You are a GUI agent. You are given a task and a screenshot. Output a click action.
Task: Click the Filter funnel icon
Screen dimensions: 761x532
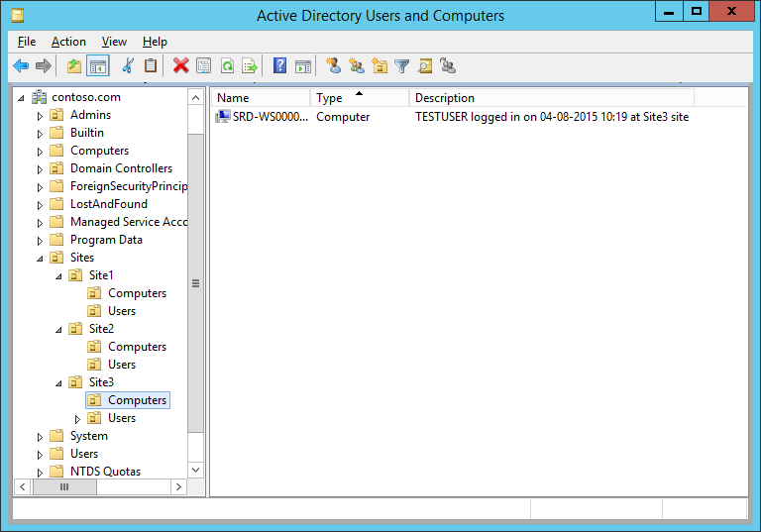pos(402,65)
